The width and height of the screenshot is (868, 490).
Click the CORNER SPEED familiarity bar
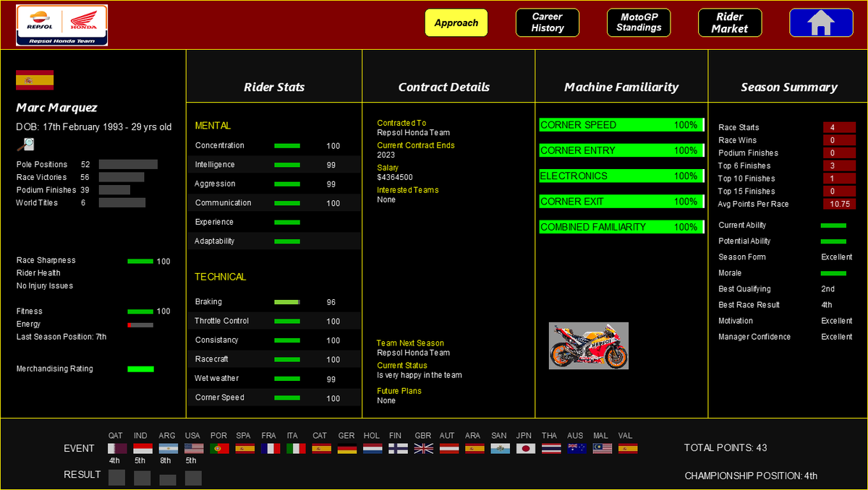[621, 125]
